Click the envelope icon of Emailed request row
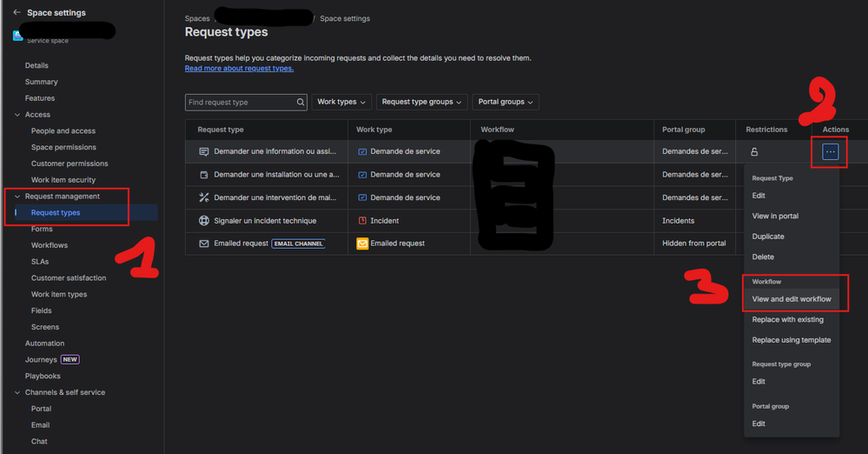 [203, 244]
